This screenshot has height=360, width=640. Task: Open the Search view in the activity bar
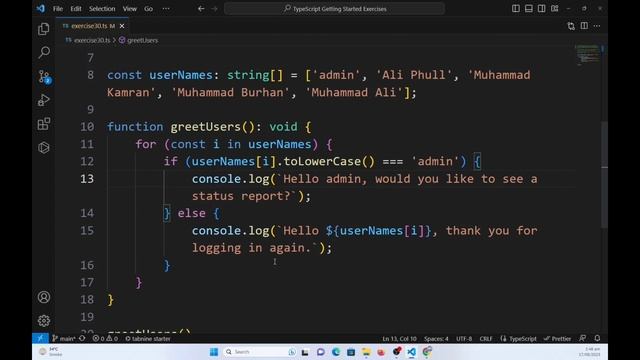point(44,52)
